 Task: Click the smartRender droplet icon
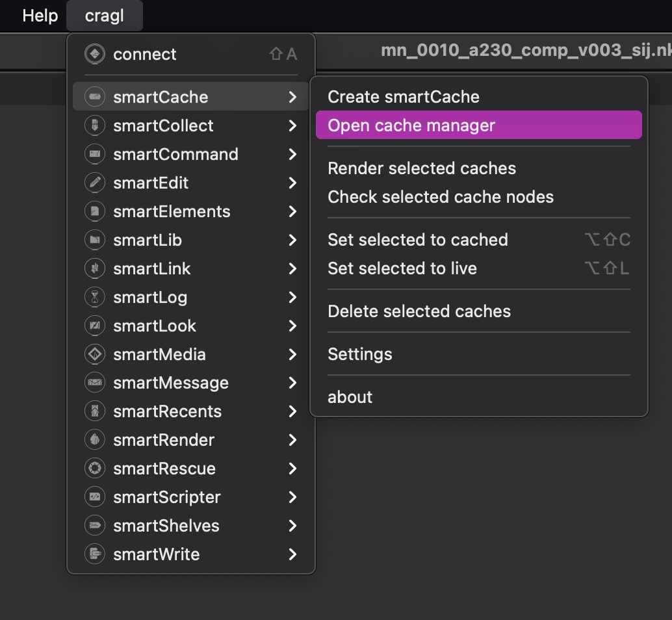pos(95,439)
